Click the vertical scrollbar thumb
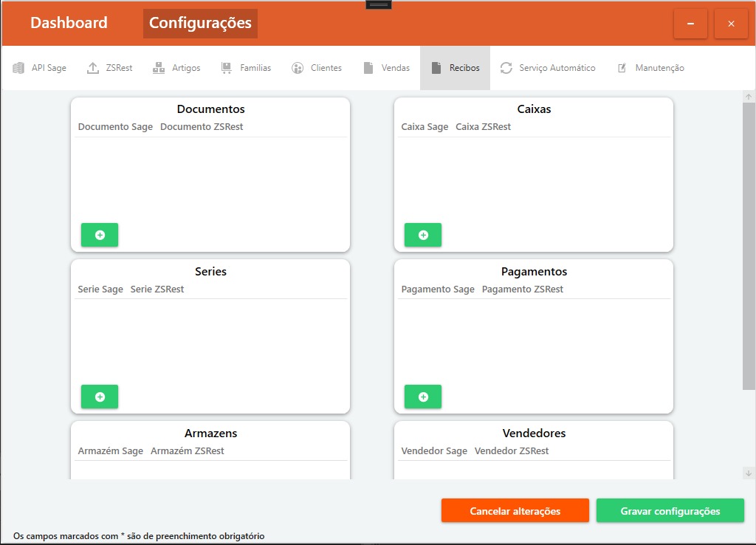This screenshot has height=545, width=756. pyautogui.click(x=749, y=246)
